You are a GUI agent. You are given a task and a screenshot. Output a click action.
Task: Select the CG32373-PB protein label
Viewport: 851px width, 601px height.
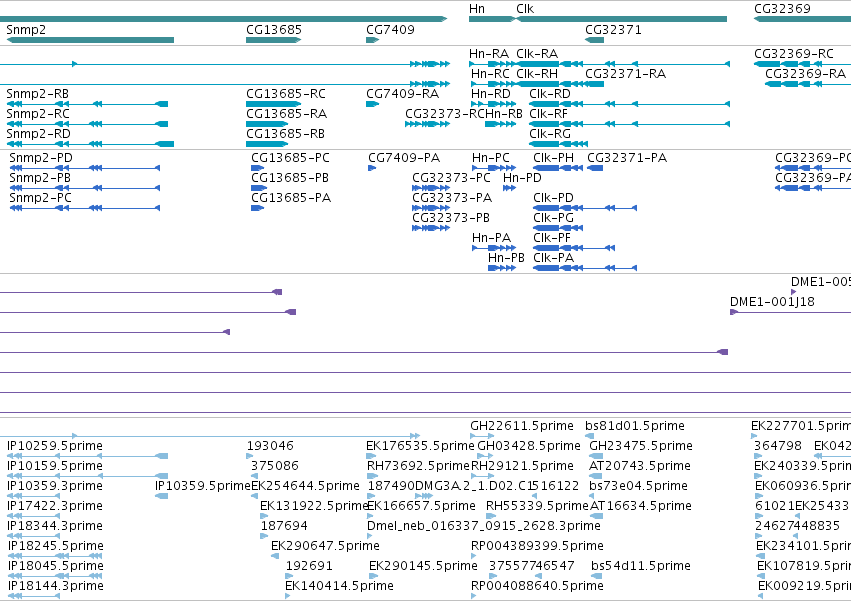pyautogui.click(x=450, y=218)
